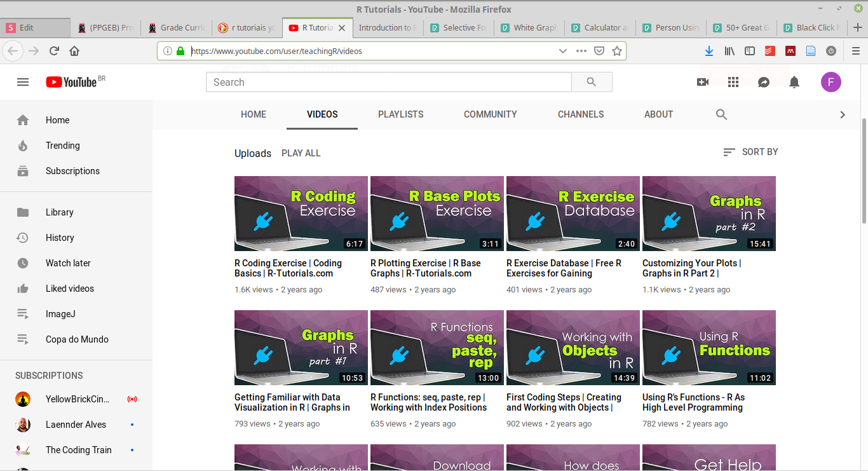Click the search magnifier button
Viewport: 868px width, 471px height.
point(592,82)
